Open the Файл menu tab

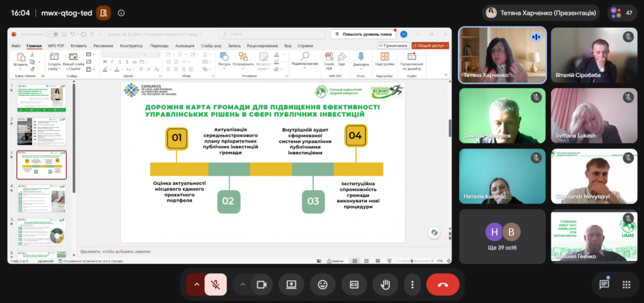point(16,45)
